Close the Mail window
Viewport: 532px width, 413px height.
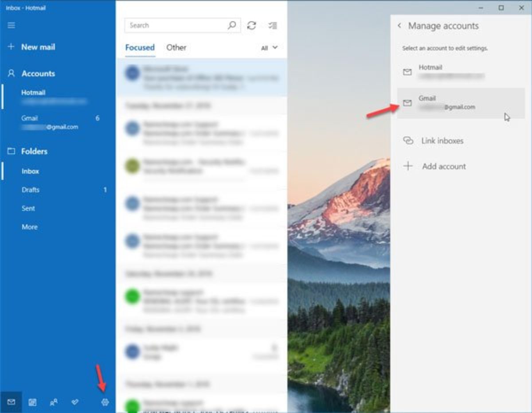click(521, 8)
